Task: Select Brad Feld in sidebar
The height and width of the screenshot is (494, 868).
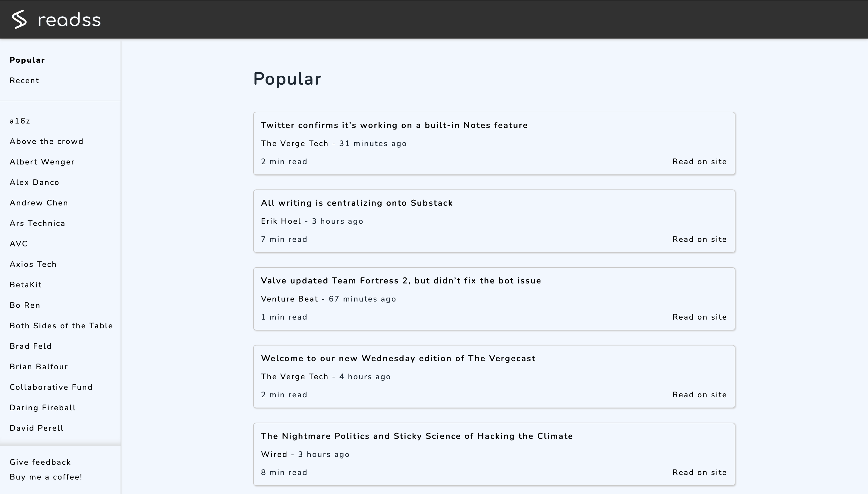Action: pyautogui.click(x=30, y=346)
